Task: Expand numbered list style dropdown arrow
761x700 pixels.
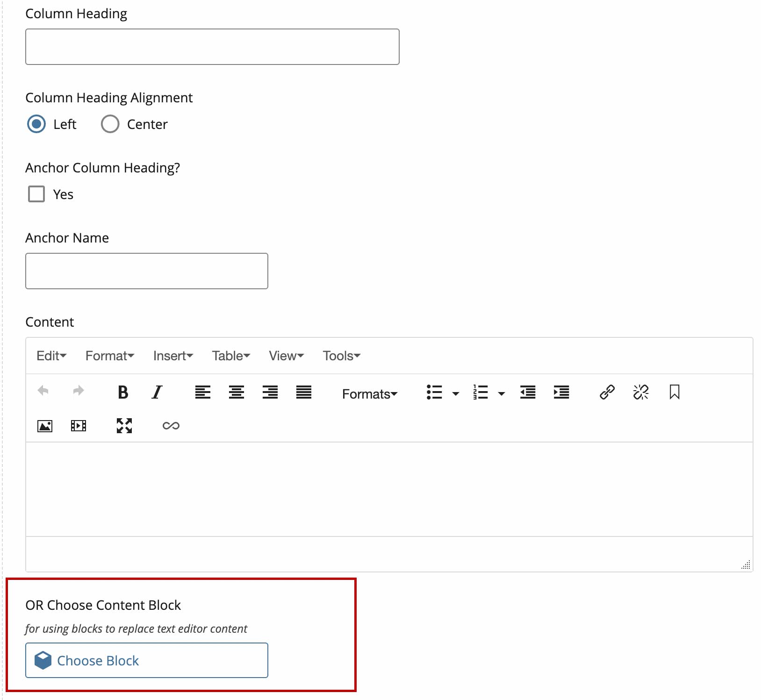Action: pyautogui.click(x=501, y=393)
